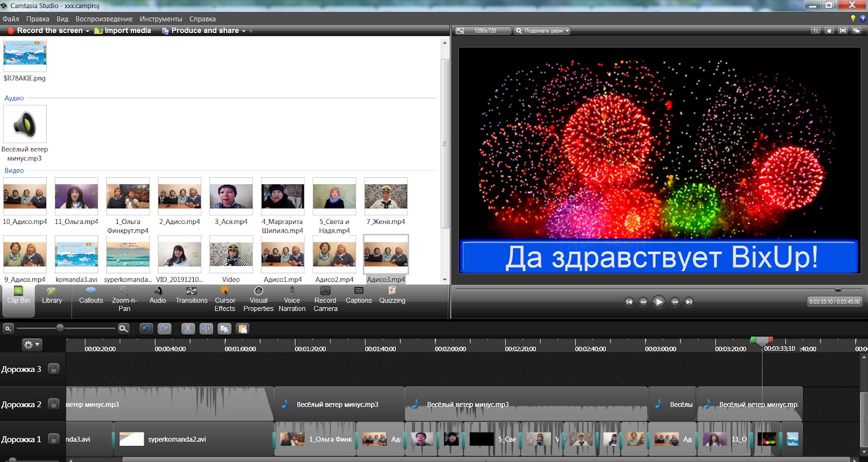This screenshot has height=462, width=868.
Task: Click the timeline zoom slider handle
Action: click(x=60, y=328)
